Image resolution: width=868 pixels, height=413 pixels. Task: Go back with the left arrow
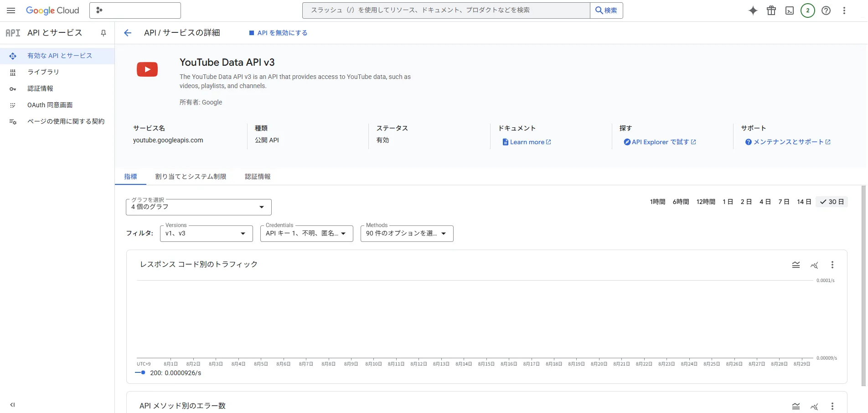tap(128, 33)
